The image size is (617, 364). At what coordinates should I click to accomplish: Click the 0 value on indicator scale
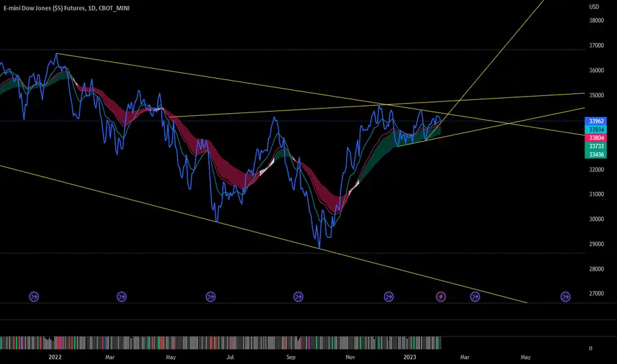[x=591, y=349]
